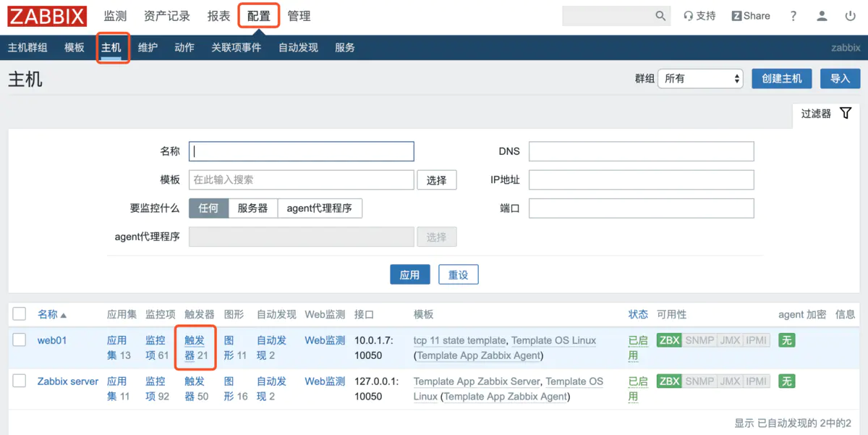Open web01 应用集 13 link
Screen dimensions: 868x435
(x=119, y=347)
